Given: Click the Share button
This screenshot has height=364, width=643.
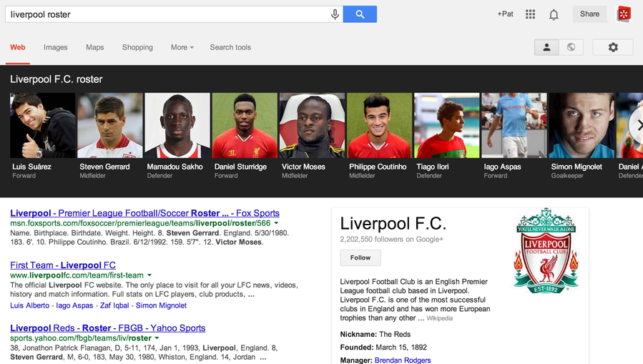Looking at the screenshot, I should [x=589, y=14].
